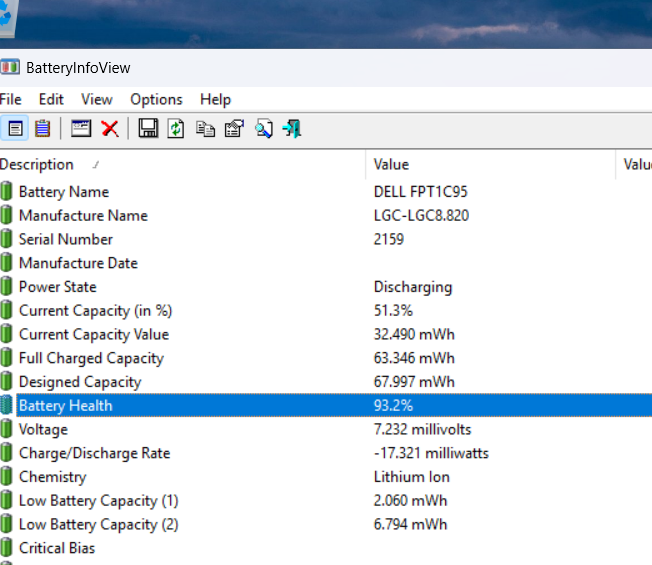Select the Manufacture Date row
The width and height of the screenshot is (652, 565).
tap(79, 263)
